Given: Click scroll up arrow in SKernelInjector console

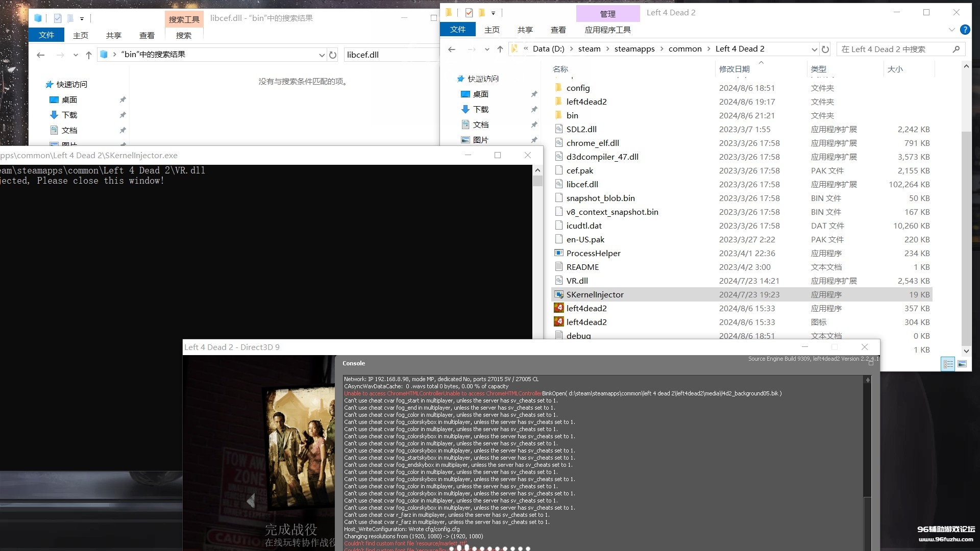Looking at the screenshot, I should 537,170.
